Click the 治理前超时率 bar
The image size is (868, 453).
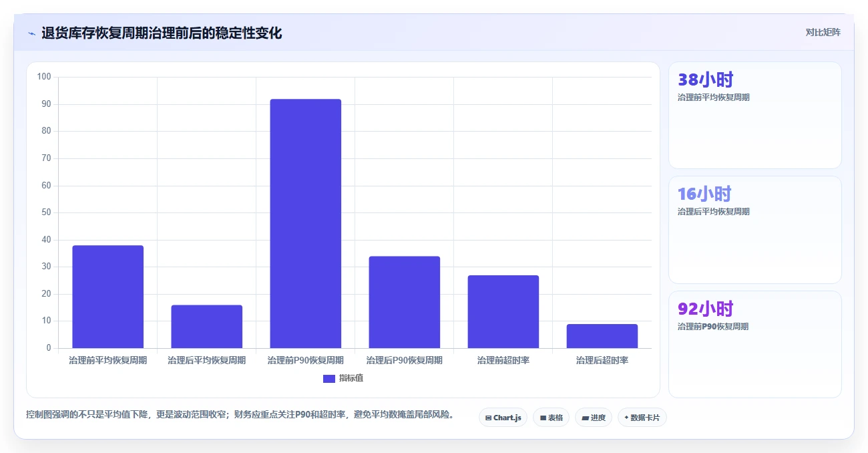point(503,311)
